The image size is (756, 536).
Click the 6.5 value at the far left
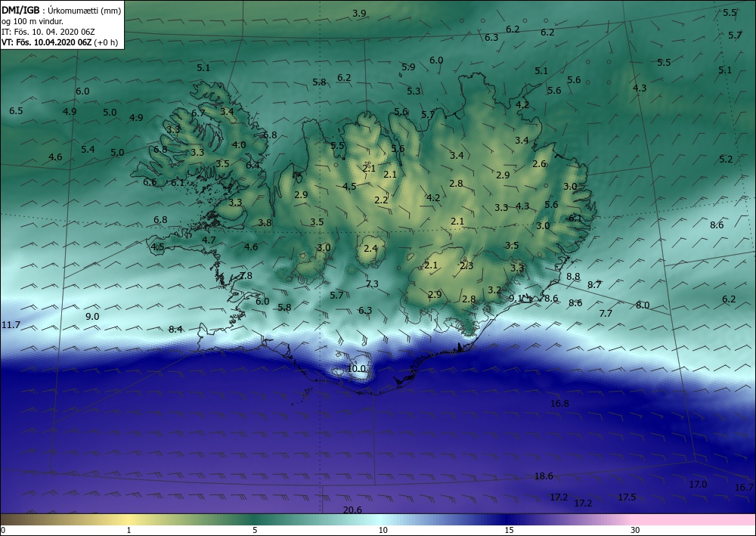(x=16, y=111)
